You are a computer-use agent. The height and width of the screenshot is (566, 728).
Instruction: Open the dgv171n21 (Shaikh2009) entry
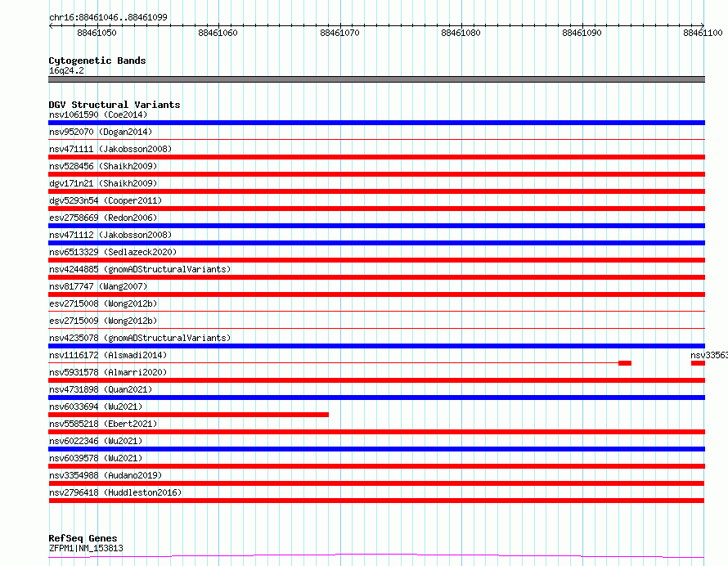pos(103,183)
